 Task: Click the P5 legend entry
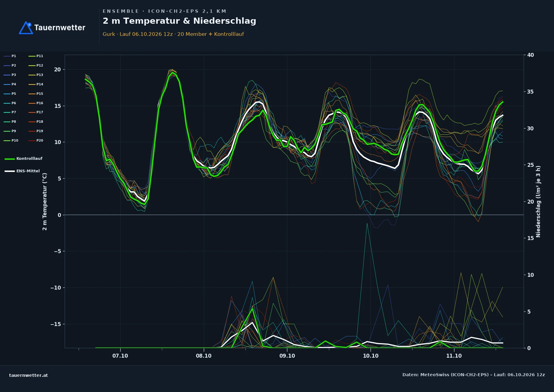10,94
